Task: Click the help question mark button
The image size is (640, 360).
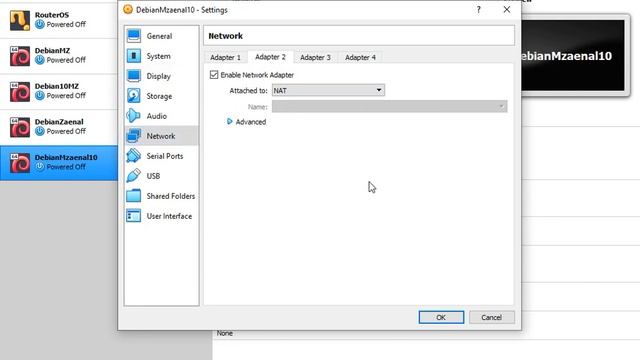Action: click(478, 10)
